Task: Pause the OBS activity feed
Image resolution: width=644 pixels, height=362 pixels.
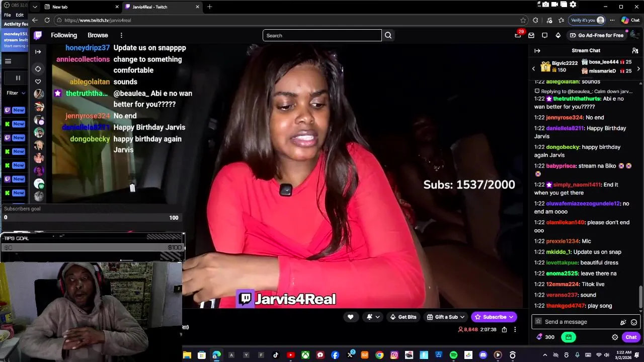Action: pyautogui.click(x=18, y=78)
